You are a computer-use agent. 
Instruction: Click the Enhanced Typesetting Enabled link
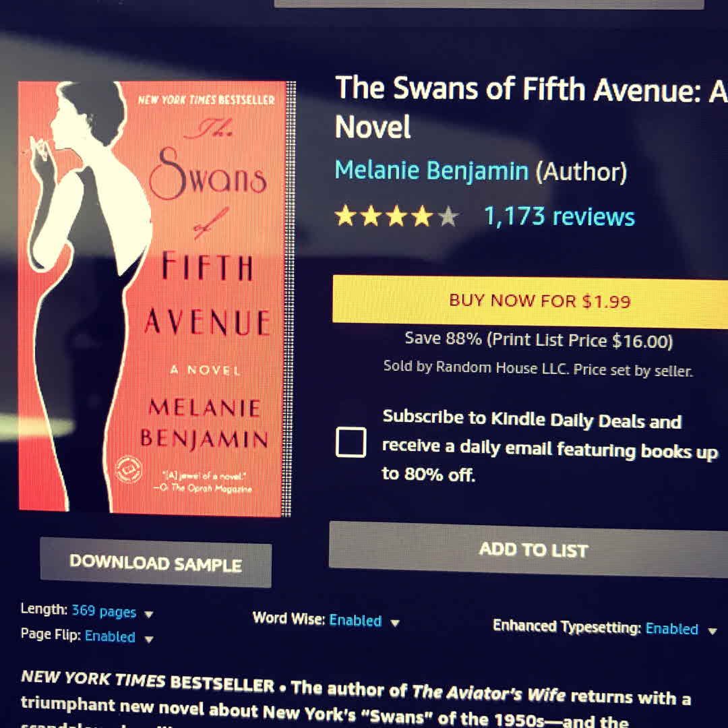click(x=672, y=628)
